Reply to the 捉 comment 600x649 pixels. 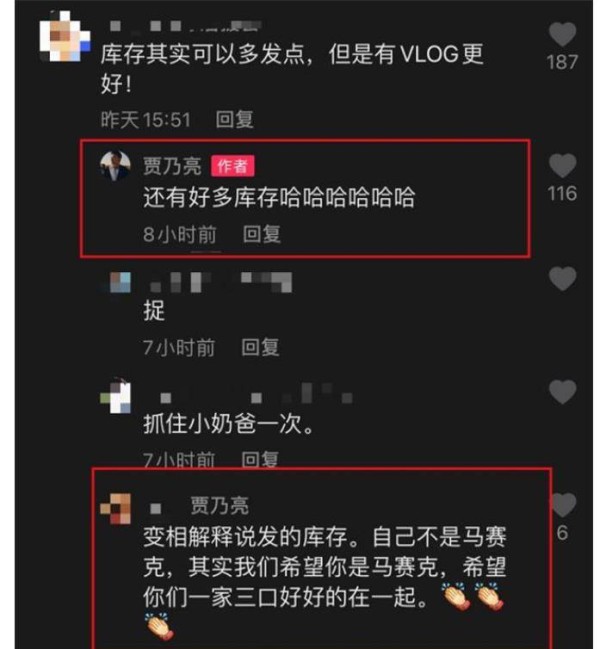(260, 347)
